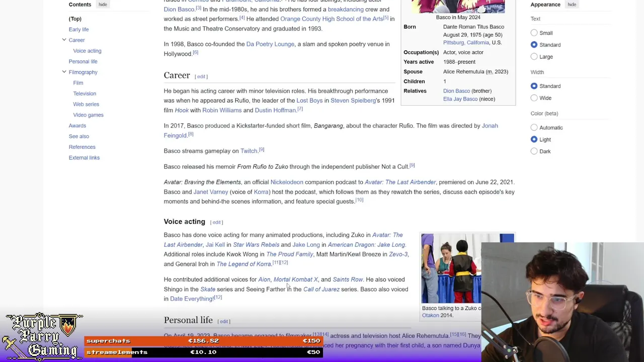Open Star Wars Rebels link
644x362 pixels.
(x=256, y=245)
